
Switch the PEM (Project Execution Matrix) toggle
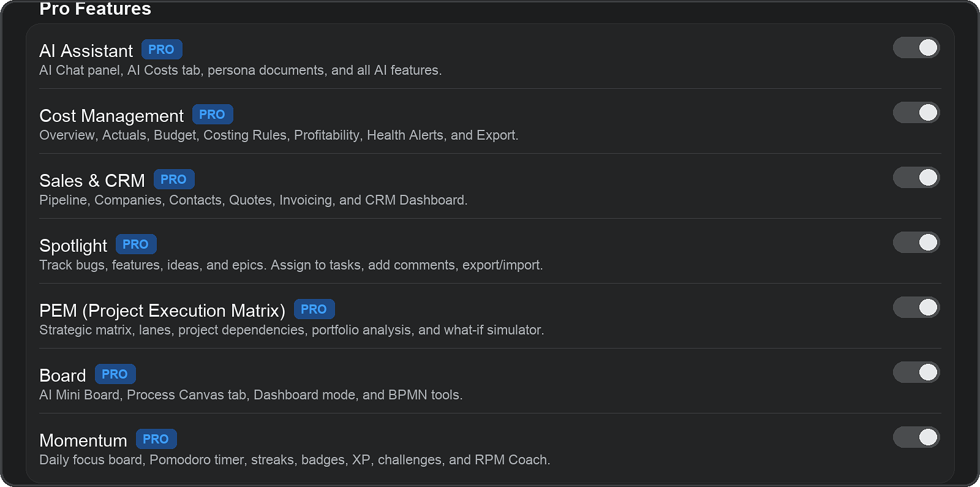click(x=916, y=308)
